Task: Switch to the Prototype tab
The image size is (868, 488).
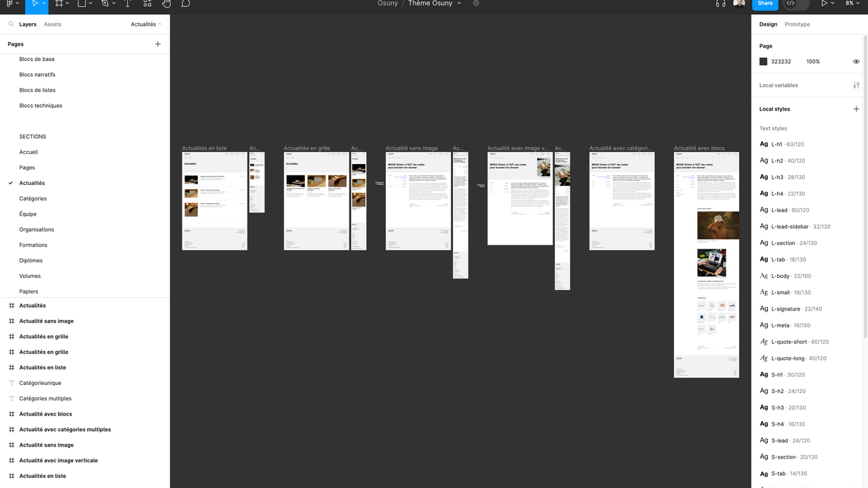Action: pyautogui.click(x=797, y=24)
